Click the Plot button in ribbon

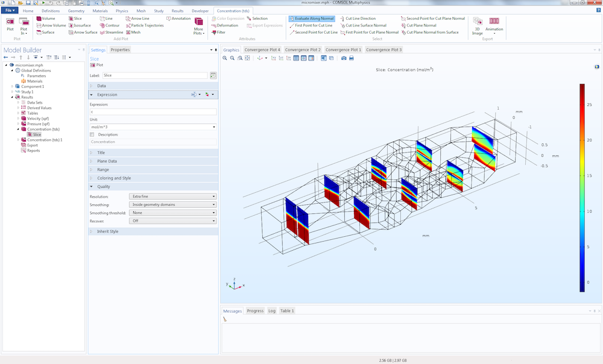10,24
